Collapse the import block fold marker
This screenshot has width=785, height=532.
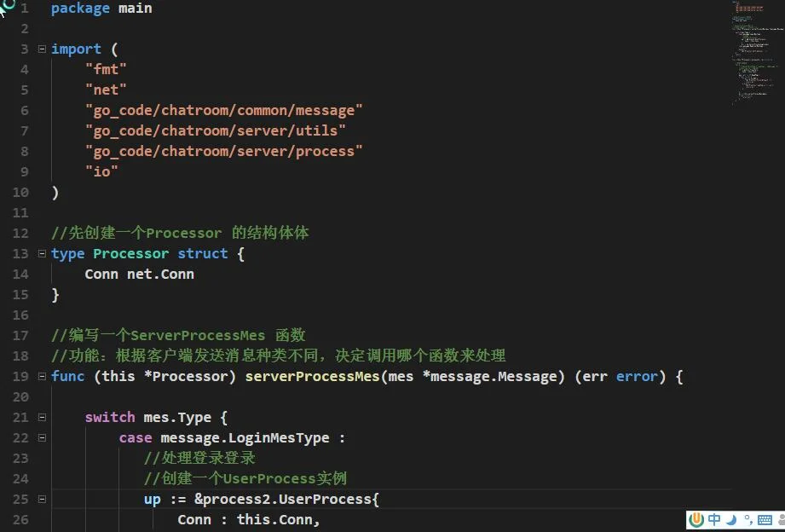(42, 49)
